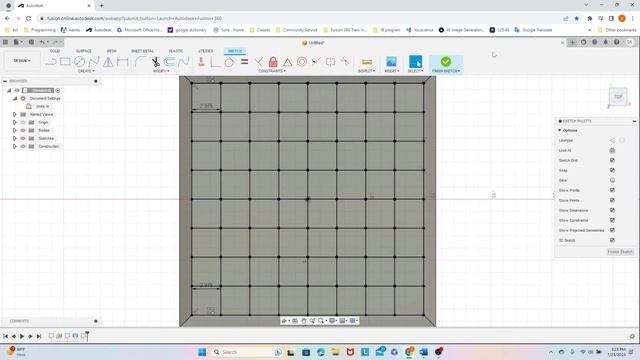Switch to the Mesh tab

[111, 51]
